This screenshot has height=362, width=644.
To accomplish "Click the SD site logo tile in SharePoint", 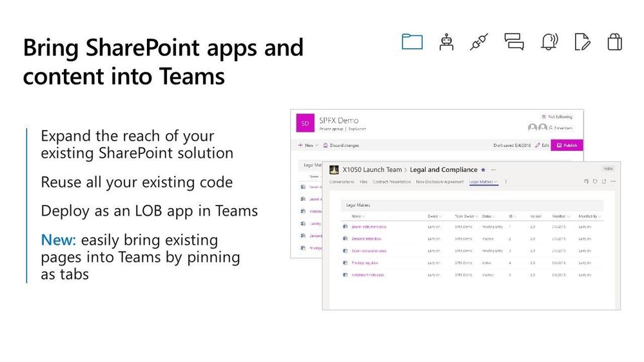I will [305, 123].
